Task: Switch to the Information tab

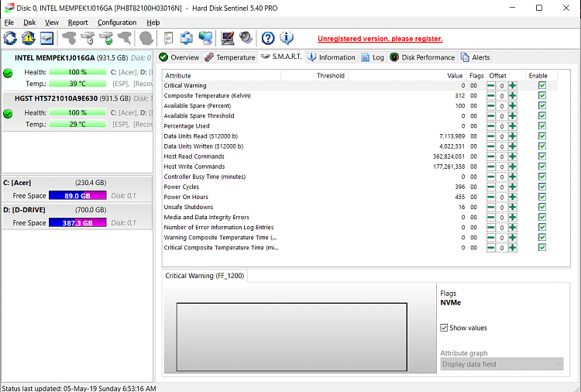Action: 332,57
